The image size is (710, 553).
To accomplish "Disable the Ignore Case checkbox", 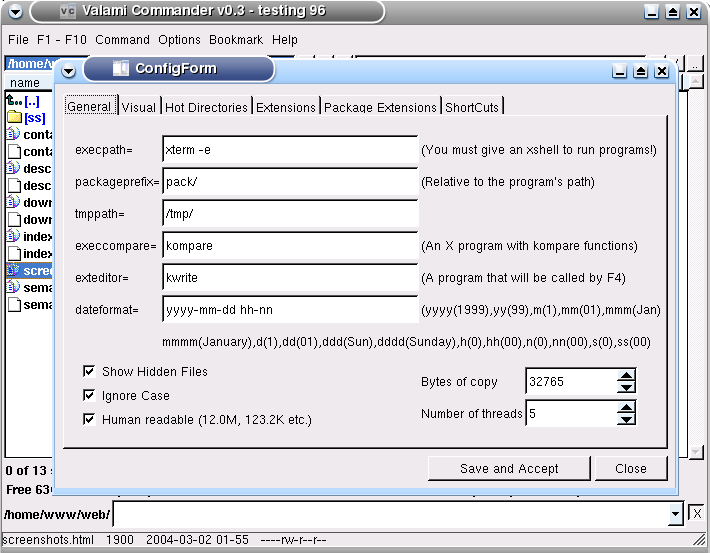I will pos(89,396).
